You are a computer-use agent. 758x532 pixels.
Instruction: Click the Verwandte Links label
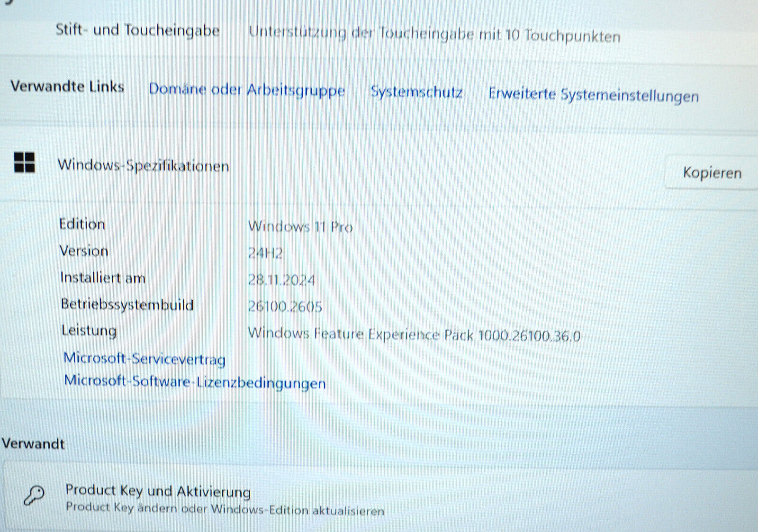click(67, 86)
